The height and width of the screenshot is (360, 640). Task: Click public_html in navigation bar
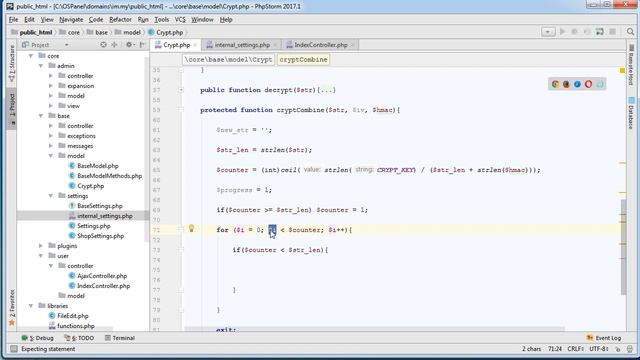tap(32, 32)
